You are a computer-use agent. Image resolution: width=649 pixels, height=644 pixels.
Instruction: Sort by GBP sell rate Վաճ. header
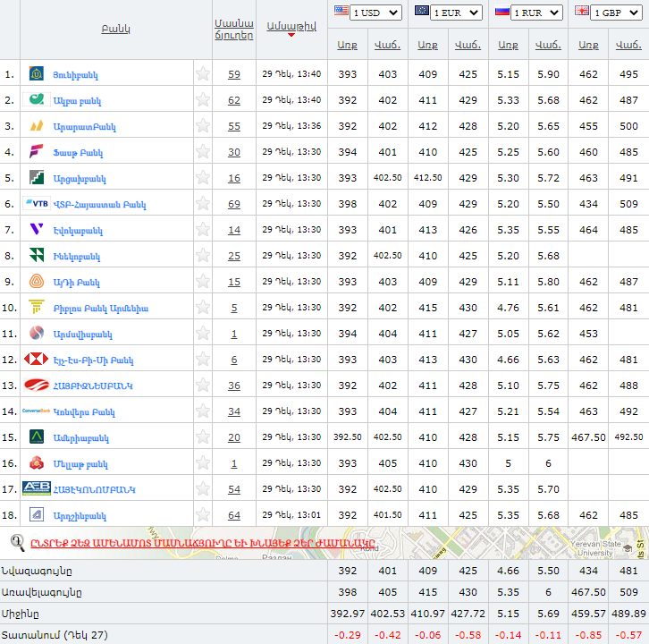click(628, 45)
